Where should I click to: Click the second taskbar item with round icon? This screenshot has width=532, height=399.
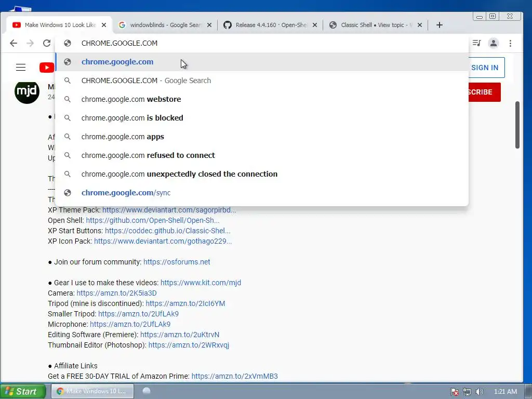point(147,391)
